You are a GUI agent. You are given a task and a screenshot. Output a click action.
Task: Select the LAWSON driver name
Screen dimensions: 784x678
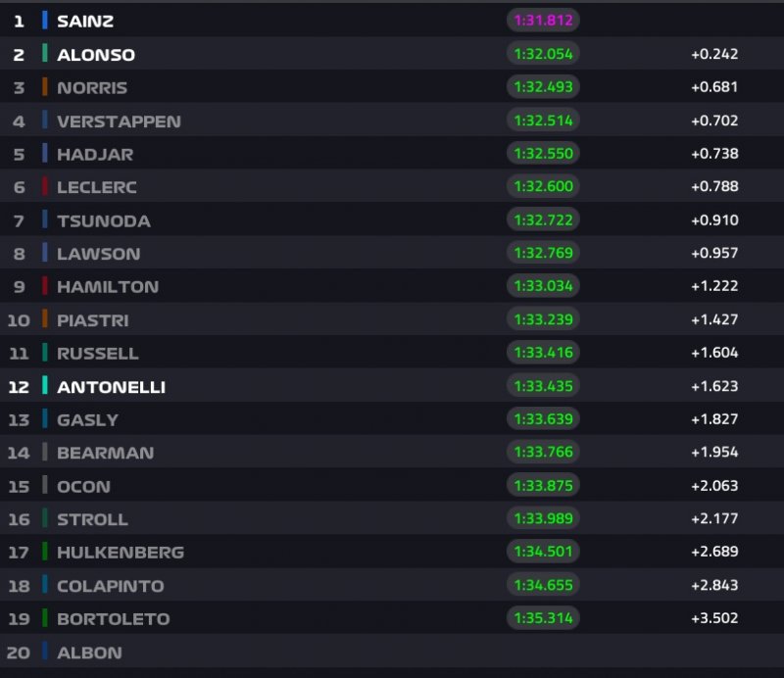[x=98, y=254]
